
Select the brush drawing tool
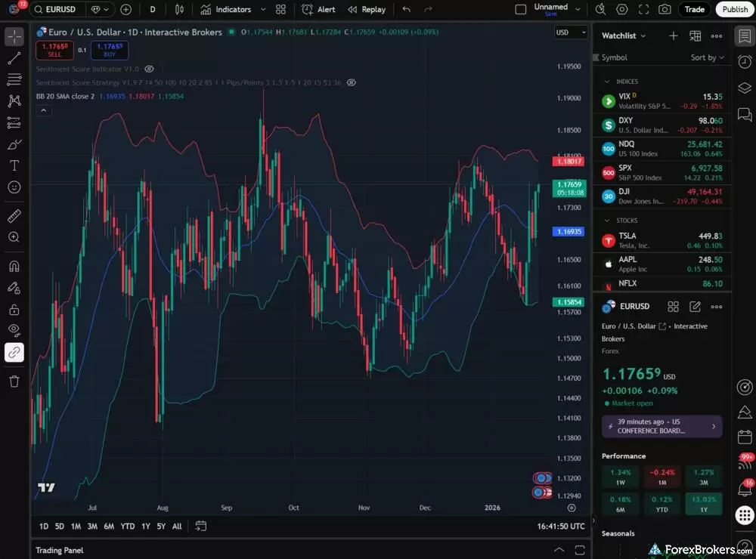pos(14,144)
